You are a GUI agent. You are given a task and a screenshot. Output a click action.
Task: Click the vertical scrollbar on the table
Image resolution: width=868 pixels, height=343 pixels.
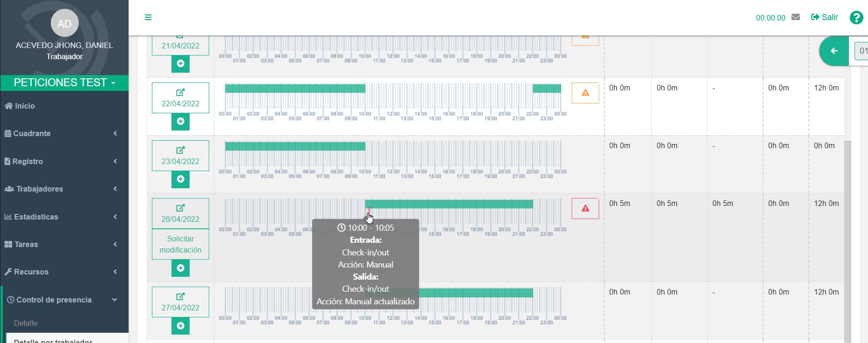(x=847, y=233)
